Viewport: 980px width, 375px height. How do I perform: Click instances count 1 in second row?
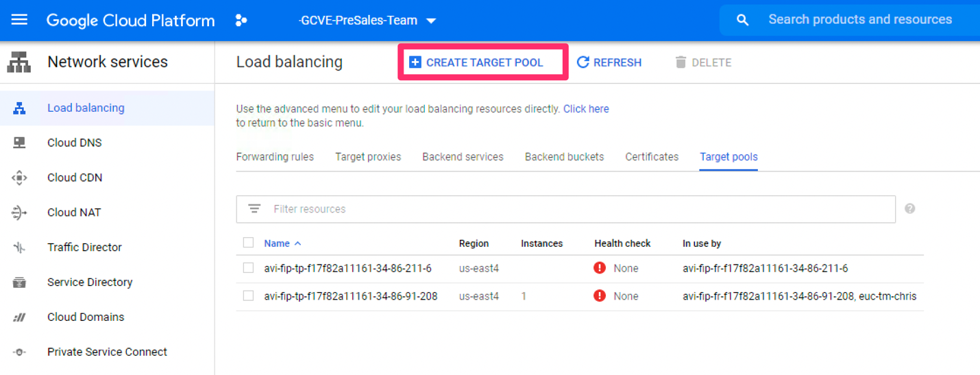click(524, 296)
